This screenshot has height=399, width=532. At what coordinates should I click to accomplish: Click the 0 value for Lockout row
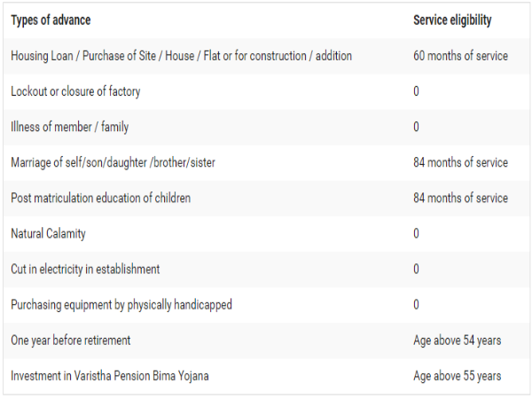coord(417,91)
